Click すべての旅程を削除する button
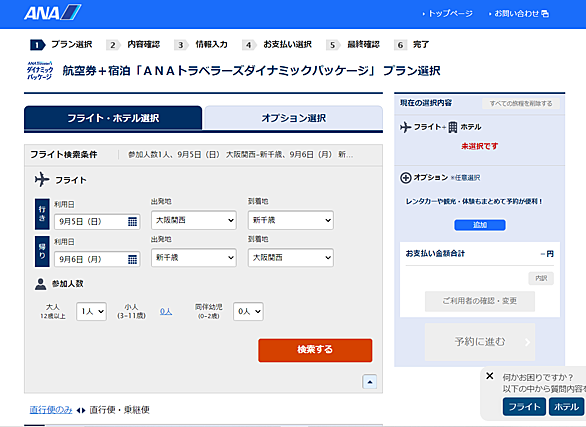The height and width of the screenshot is (427, 586). (x=521, y=103)
